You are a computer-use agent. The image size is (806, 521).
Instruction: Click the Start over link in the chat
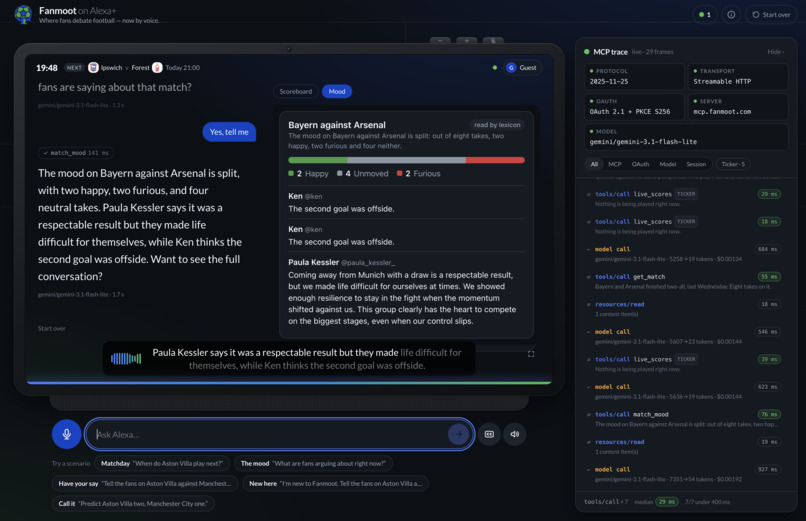tap(51, 328)
